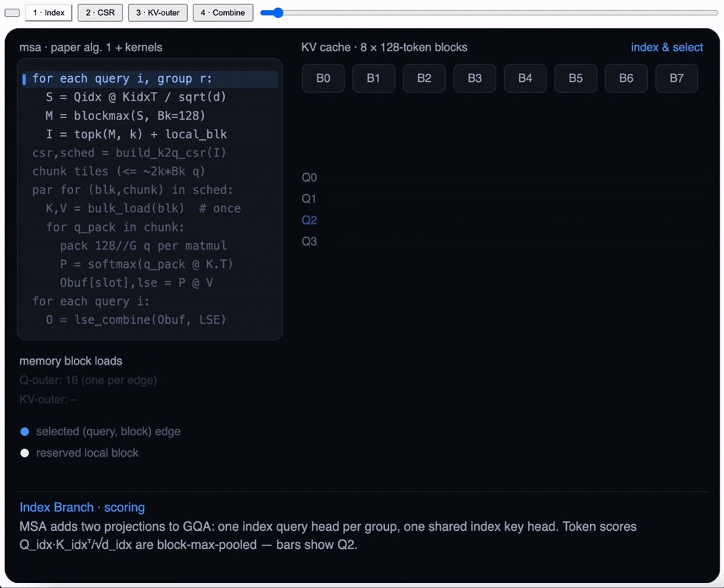Click the white reserved local block dot

[x=25, y=453]
